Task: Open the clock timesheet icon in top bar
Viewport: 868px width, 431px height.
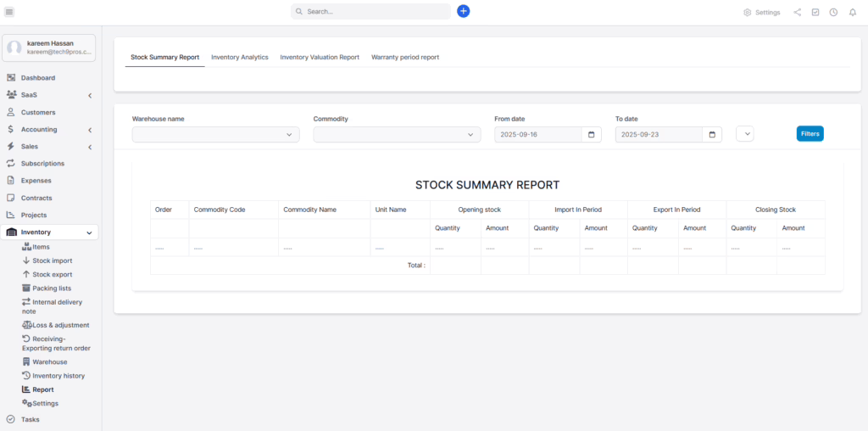Action: (x=833, y=12)
